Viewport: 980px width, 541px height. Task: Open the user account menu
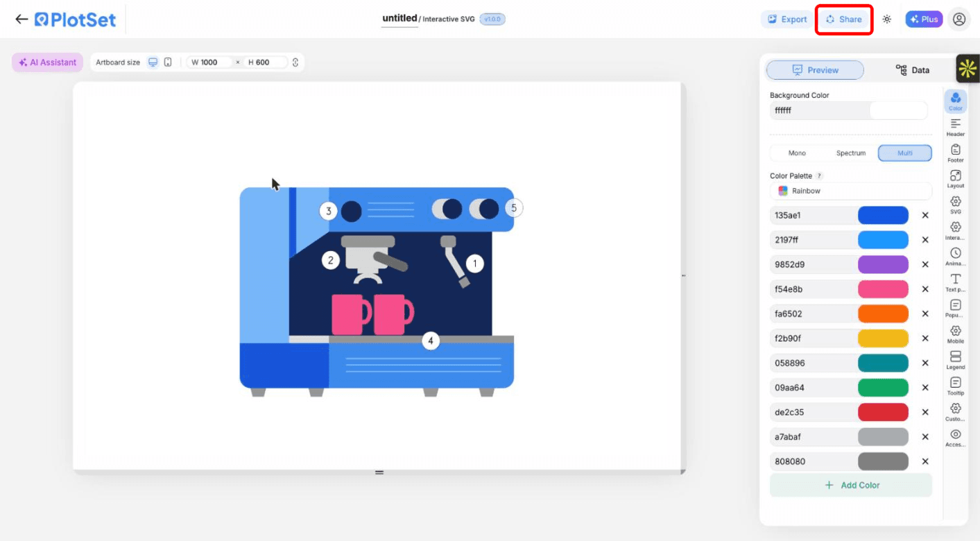pos(959,19)
